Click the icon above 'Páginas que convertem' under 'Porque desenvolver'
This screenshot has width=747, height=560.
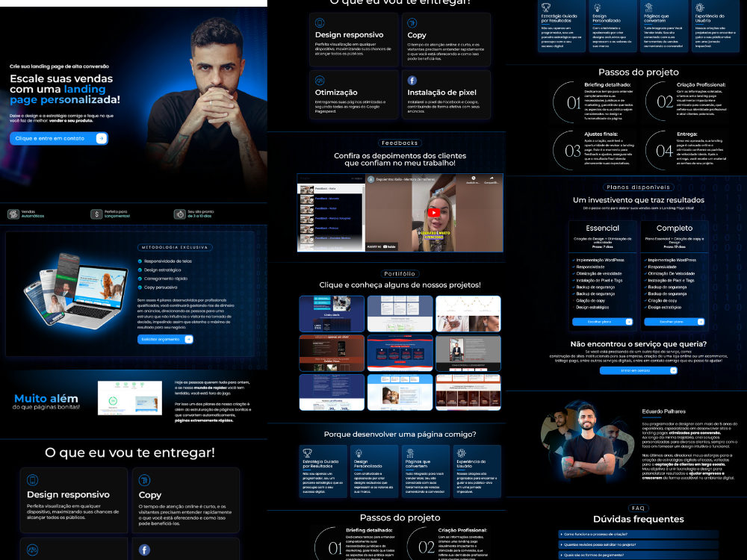(x=410, y=453)
